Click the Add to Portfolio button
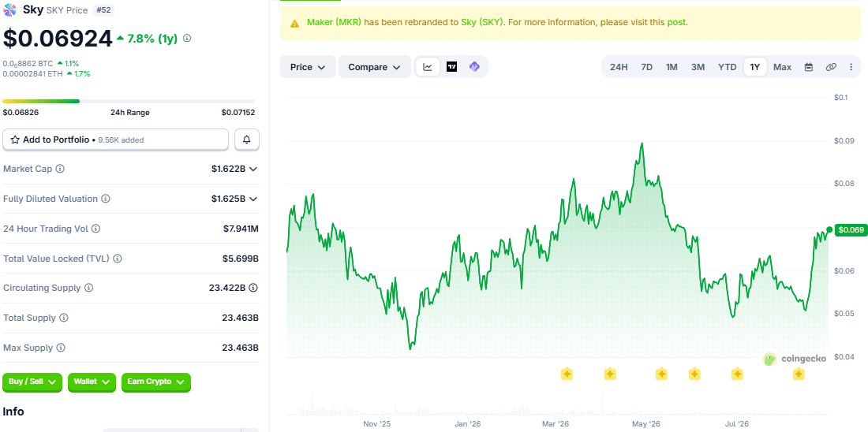868x432 pixels. coord(115,140)
